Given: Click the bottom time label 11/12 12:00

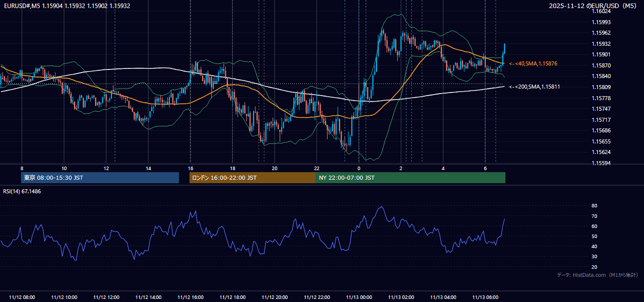Looking at the screenshot, I should coord(106,297).
